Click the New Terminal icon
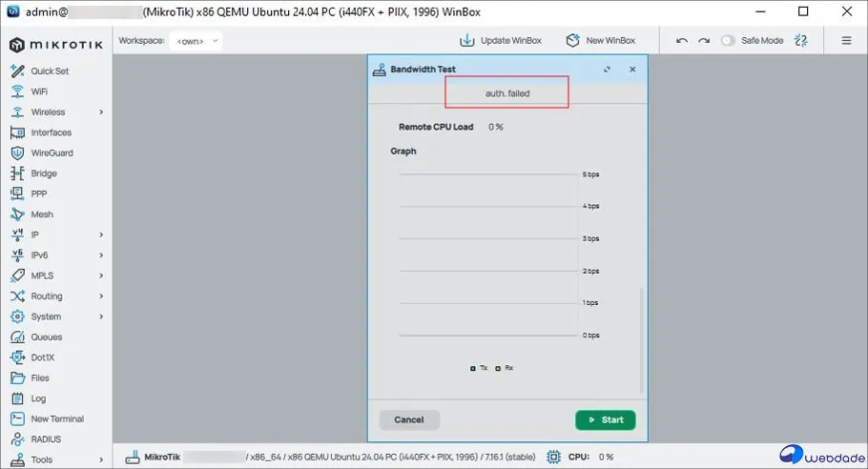The image size is (868, 469). (16, 419)
